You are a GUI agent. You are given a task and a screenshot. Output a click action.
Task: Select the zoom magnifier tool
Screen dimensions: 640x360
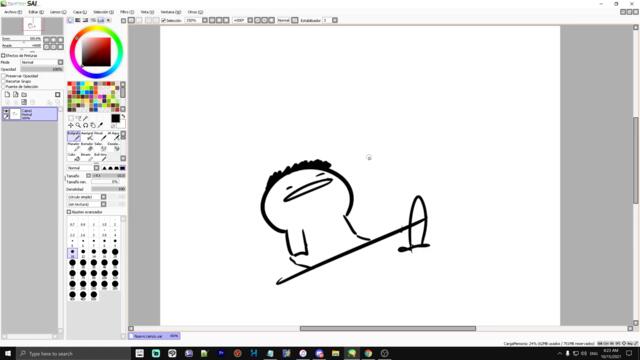pyautogui.click(x=78, y=125)
